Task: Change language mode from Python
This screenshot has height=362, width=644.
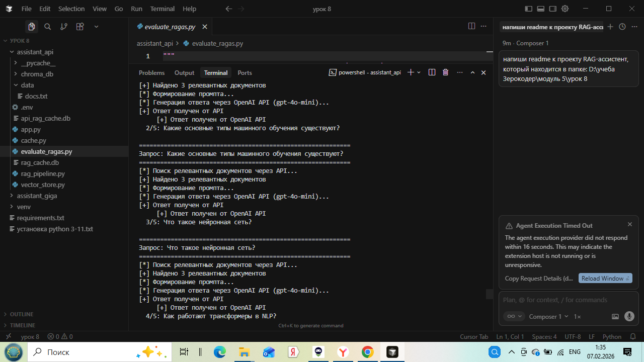Action: (612, 337)
